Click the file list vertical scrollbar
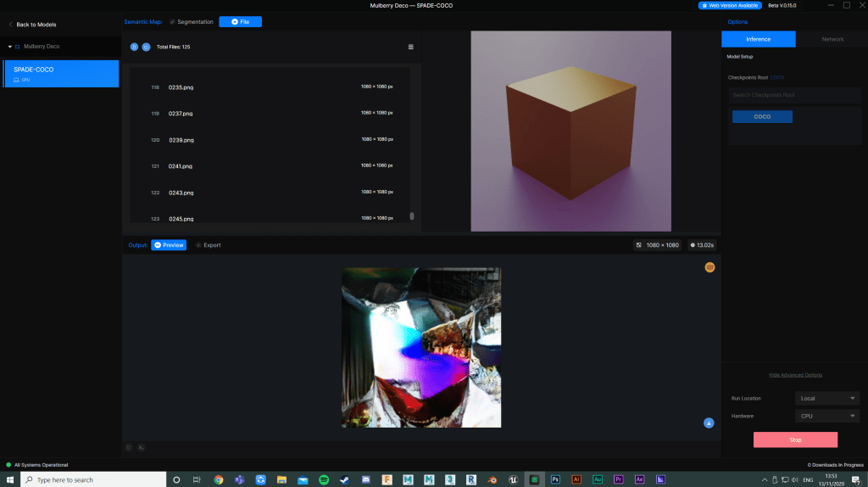This screenshot has width=868, height=487. [412, 216]
